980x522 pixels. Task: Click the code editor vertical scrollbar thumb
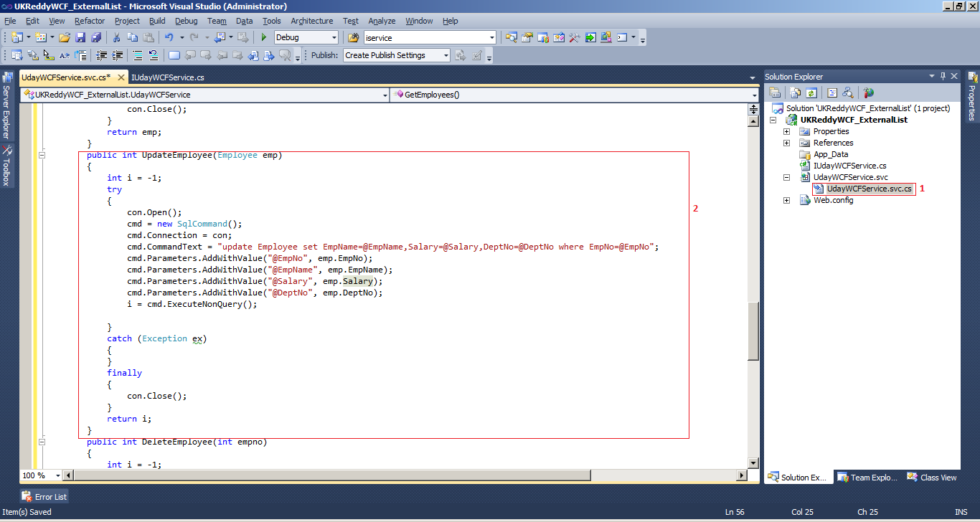point(753,331)
